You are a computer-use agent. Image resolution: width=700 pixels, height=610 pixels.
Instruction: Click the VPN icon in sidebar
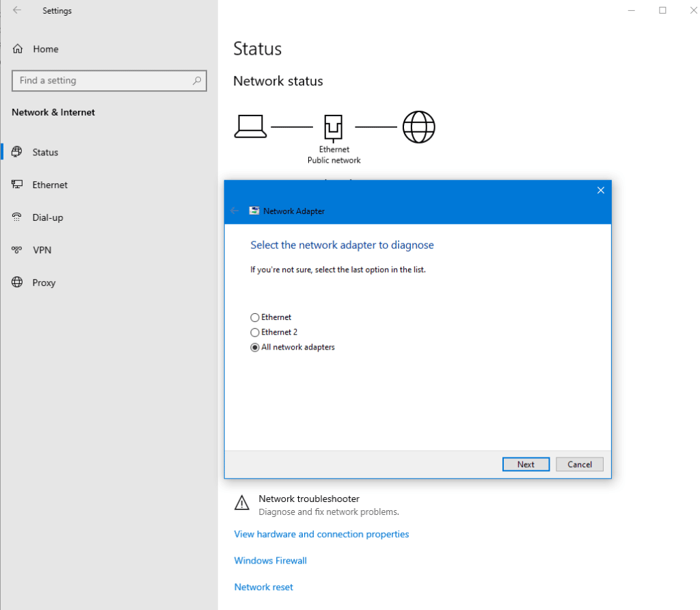(x=17, y=250)
